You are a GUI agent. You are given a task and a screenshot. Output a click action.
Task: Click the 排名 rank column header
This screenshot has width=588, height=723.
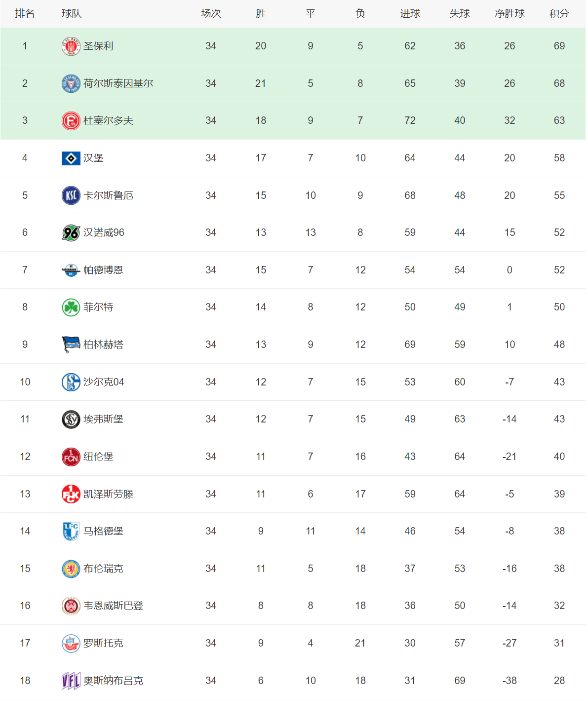(x=25, y=14)
